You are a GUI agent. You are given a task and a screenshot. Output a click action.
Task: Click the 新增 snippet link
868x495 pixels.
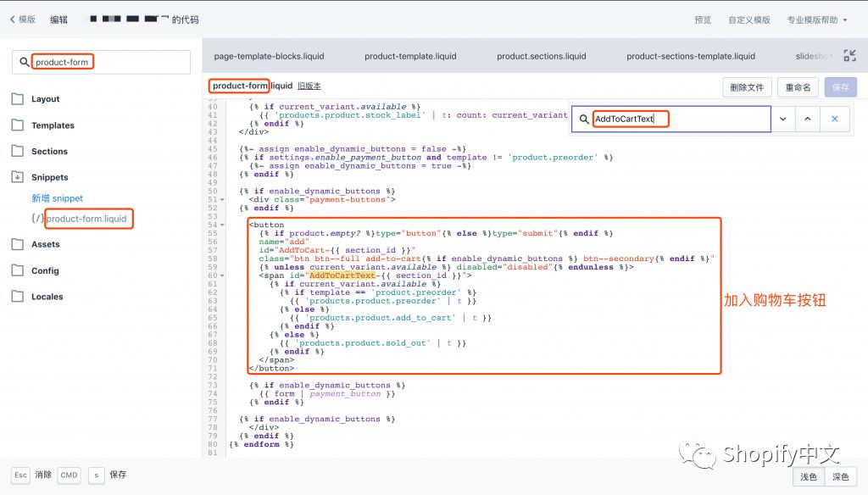57,198
